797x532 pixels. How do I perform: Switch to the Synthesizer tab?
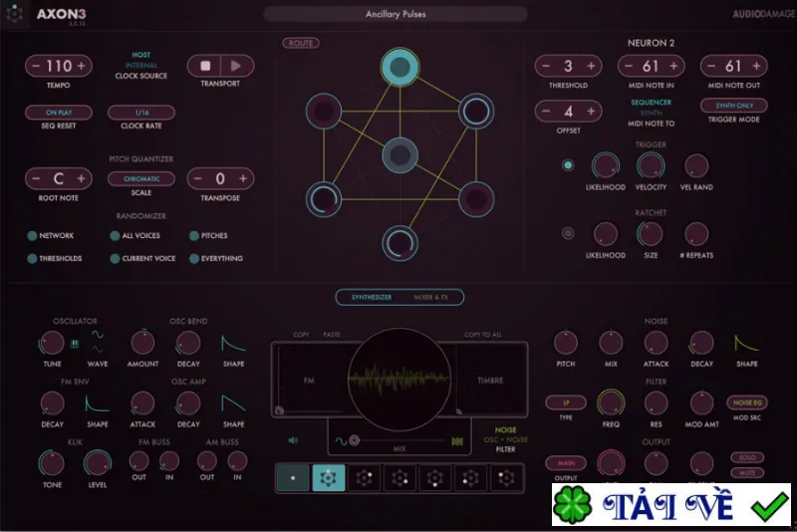372,297
